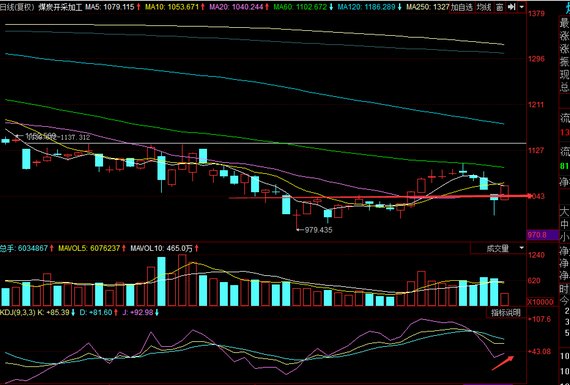Jump to latest bar arrow icon
Viewport: 570px width, 385px height.
pyautogui.click(x=511, y=7)
